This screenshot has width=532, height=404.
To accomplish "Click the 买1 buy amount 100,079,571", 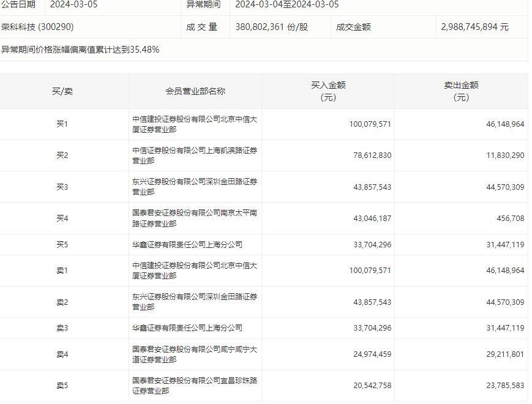I will coord(370,124).
